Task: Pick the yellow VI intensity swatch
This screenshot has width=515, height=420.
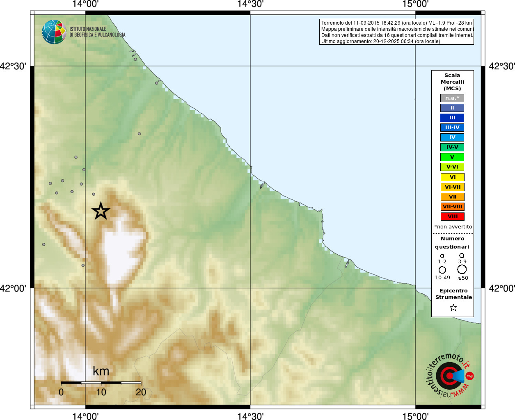Action: [452, 177]
